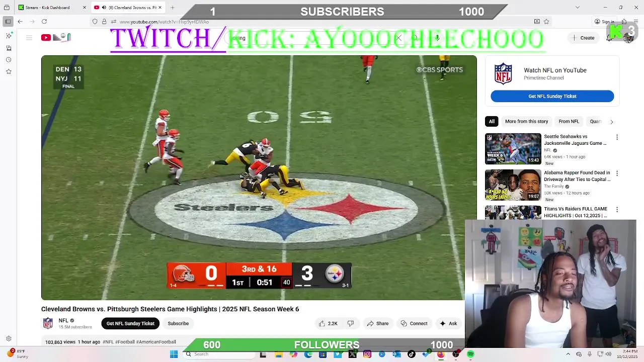Dislike the video with thumbs down

(351, 323)
